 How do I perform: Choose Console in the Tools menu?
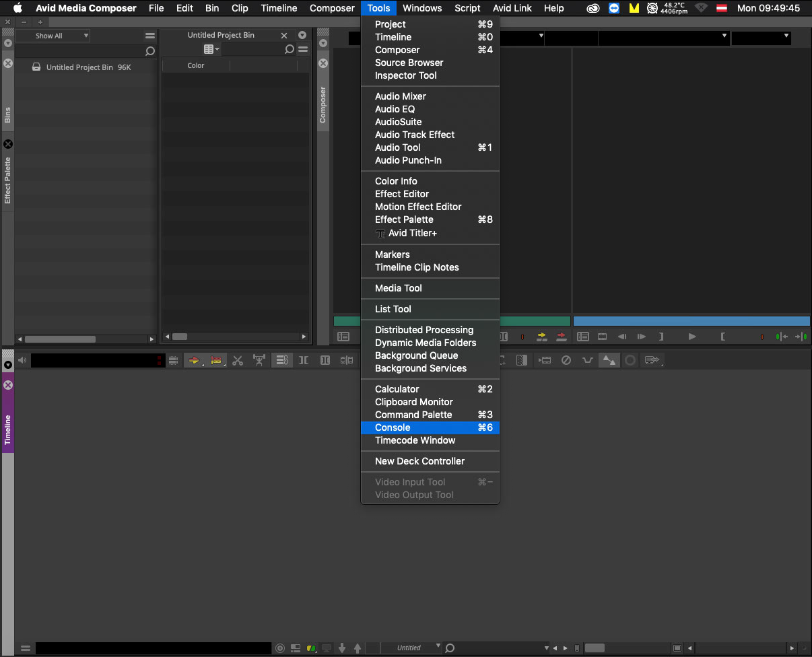point(430,427)
